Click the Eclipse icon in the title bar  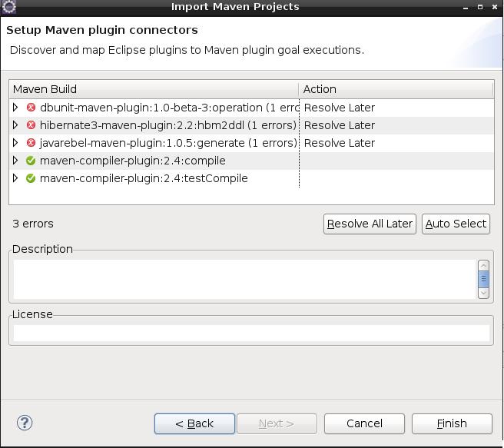tap(9, 7)
